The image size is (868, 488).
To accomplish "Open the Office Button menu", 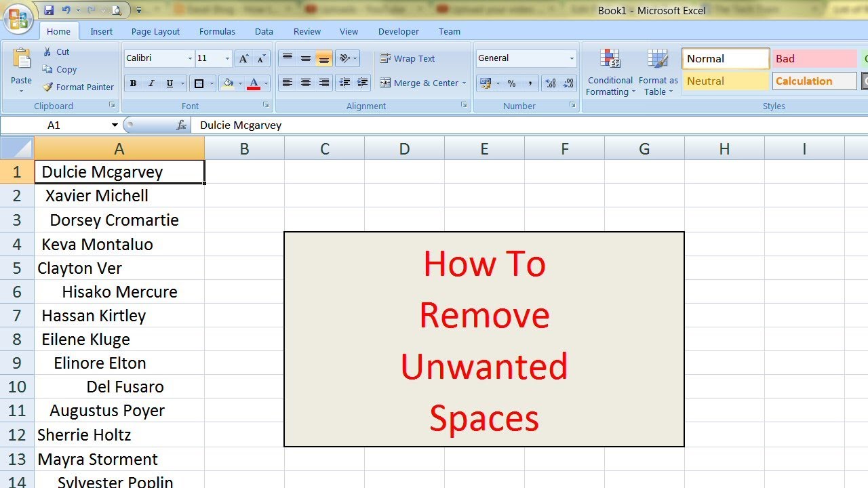I will pyautogui.click(x=20, y=19).
